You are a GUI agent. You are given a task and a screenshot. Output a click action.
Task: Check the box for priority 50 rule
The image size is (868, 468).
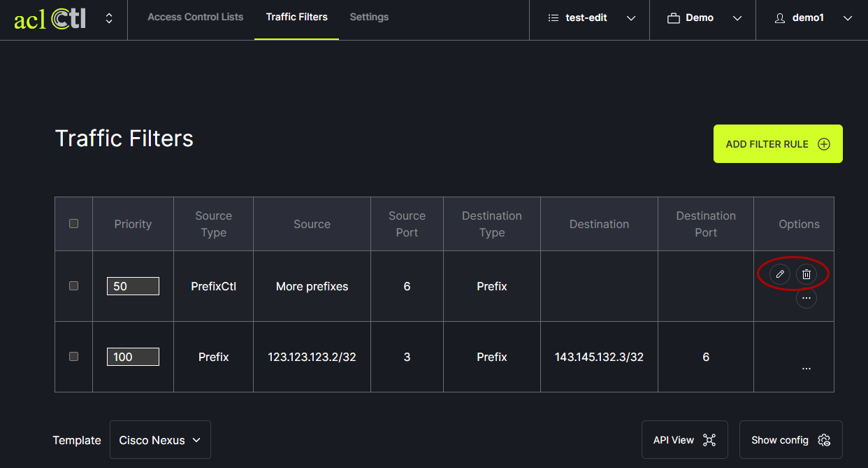point(74,286)
